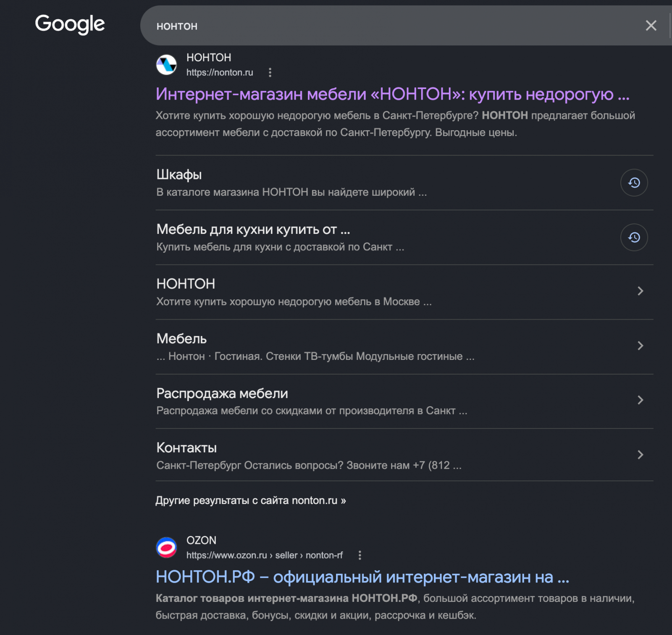Viewport: 672px width, 635px height.
Task: Click the chevron on the Мебель row
Action: 640,345
